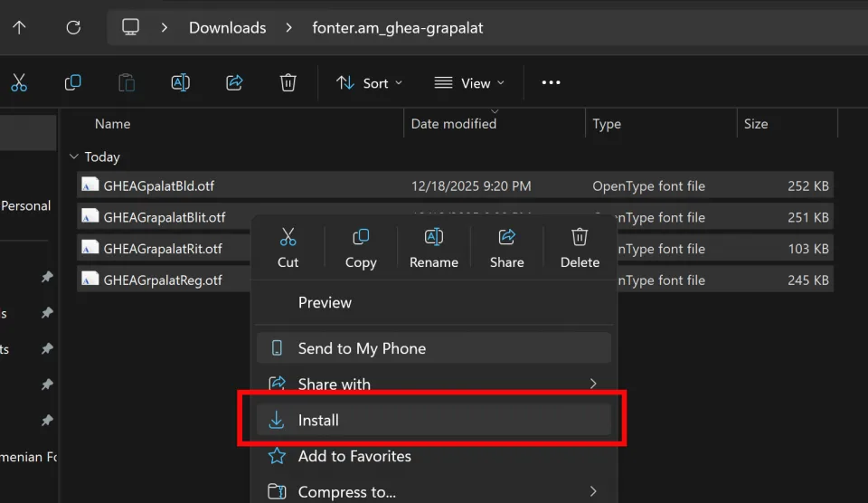
Task: Click fonter.am_ghea-grapalat breadcrumb segment
Action: [398, 28]
